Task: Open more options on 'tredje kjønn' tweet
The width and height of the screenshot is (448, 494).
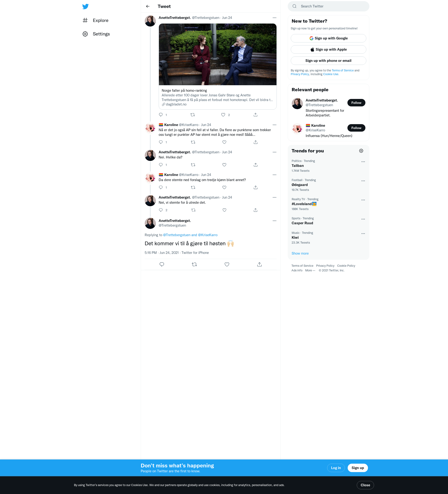Action: coord(274,175)
